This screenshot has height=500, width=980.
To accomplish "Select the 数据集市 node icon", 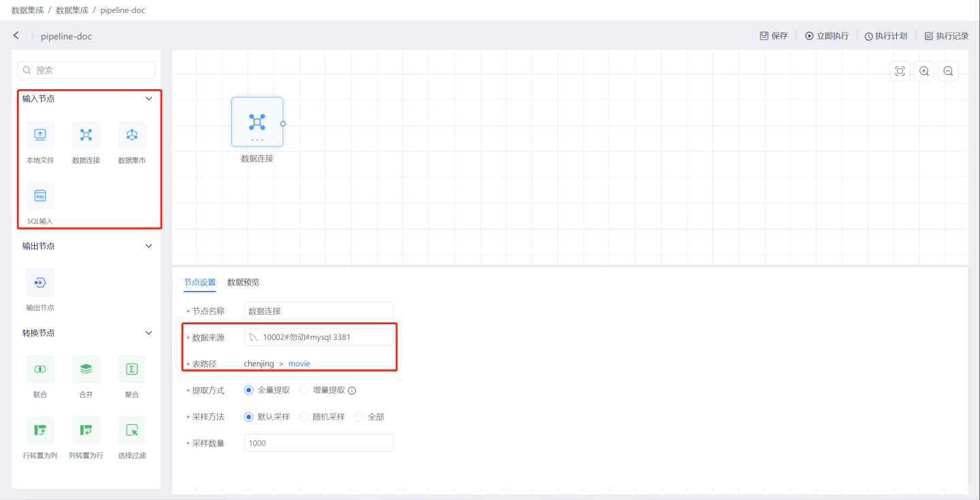I will point(132,135).
